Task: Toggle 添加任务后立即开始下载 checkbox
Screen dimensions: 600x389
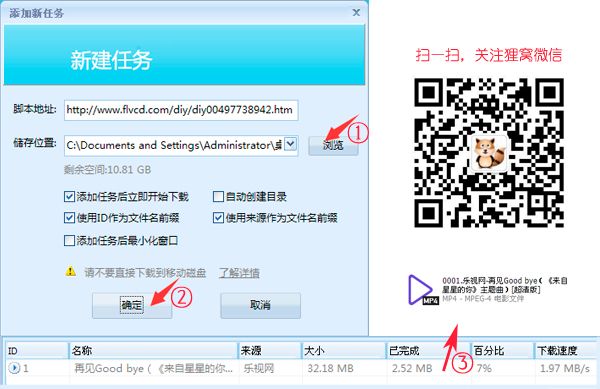Action: pos(69,197)
